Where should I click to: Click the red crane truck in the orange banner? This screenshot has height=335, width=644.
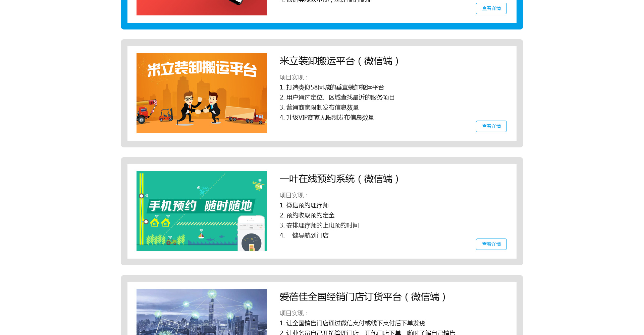(x=146, y=112)
